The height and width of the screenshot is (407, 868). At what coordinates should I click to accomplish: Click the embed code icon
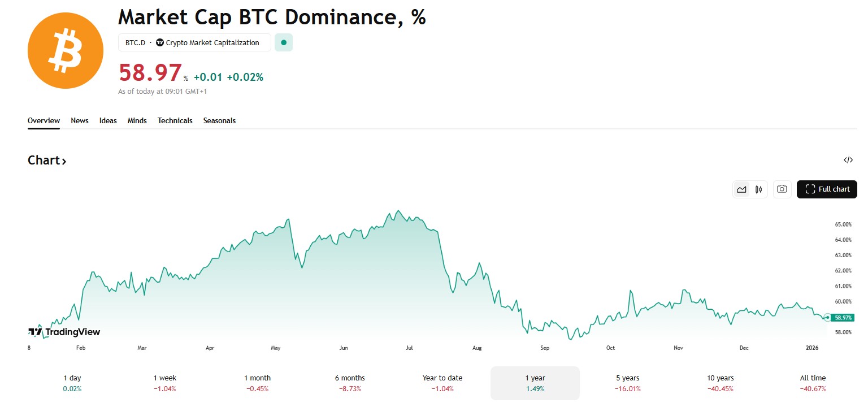tap(848, 160)
